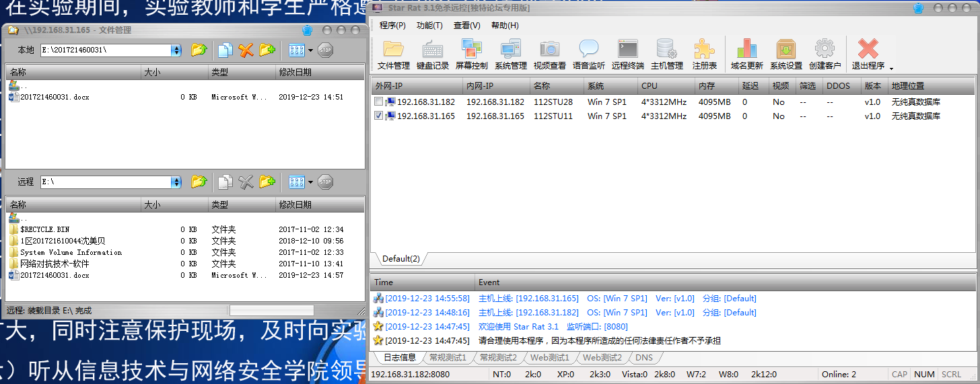
Task: Sort remote files by 修改日期 column header
Action: (x=320, y=204)
